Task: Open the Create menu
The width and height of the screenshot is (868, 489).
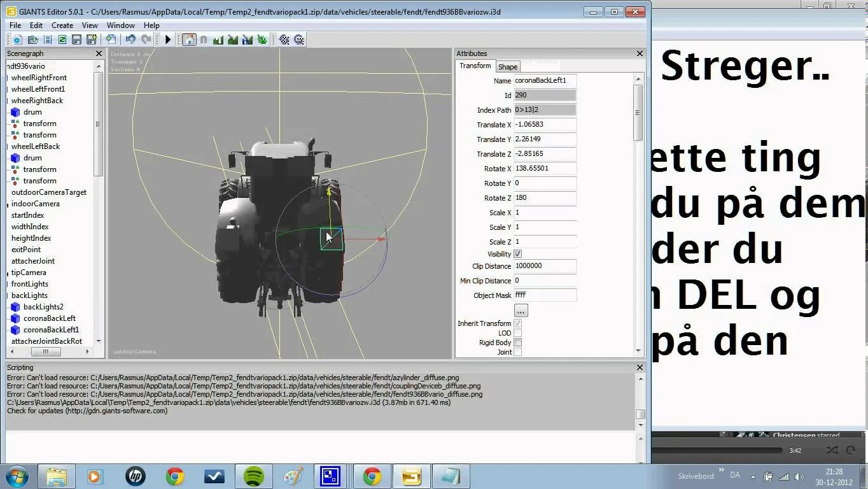Action: (62, 25)
